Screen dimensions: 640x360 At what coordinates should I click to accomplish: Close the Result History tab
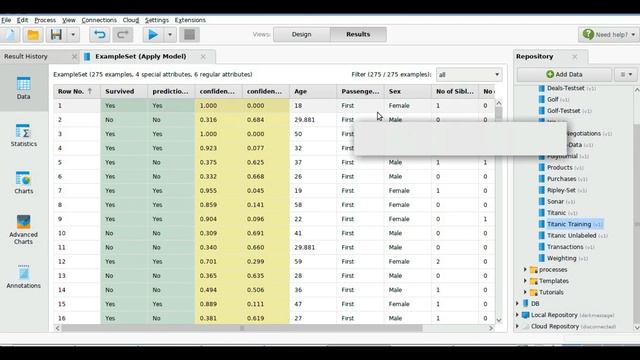click(74, 57)
